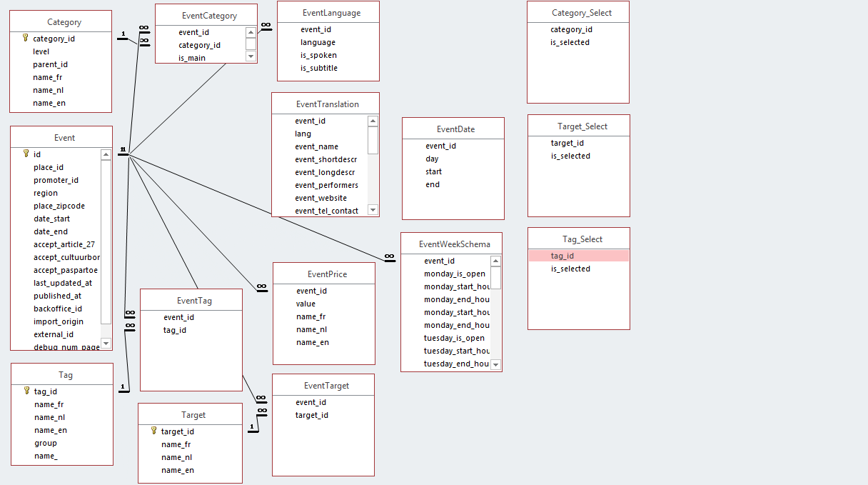The height and width of the screenshot is (485, 868).
Task: Select the EventPrice table title bar
Action: [324, 274]
